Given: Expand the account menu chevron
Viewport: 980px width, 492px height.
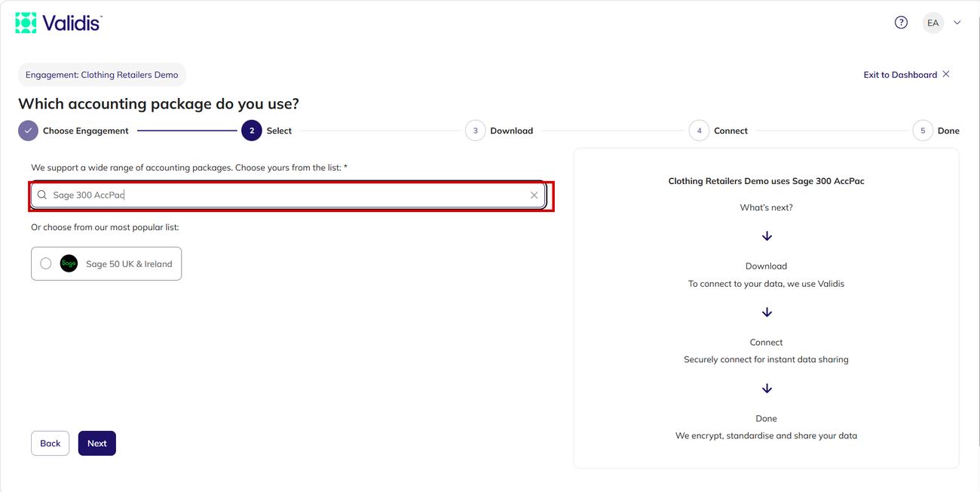Looking at the screenshot, I should pos(957,23).
